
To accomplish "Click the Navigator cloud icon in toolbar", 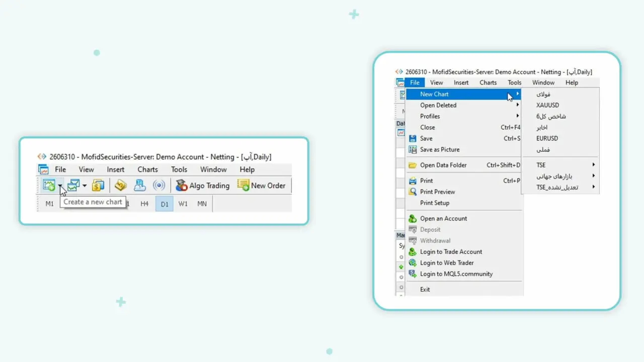I will 140,186.
